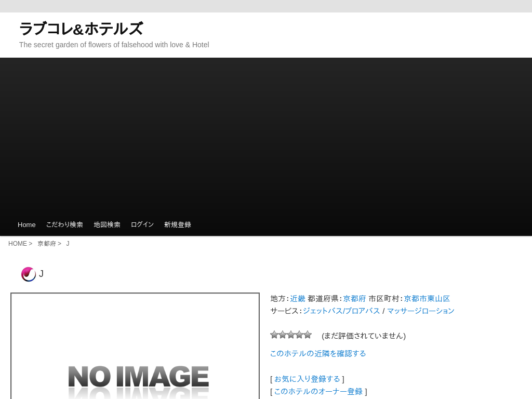
Task: Add hotel to favorites with お気に入り登録する
Action: 307,379
